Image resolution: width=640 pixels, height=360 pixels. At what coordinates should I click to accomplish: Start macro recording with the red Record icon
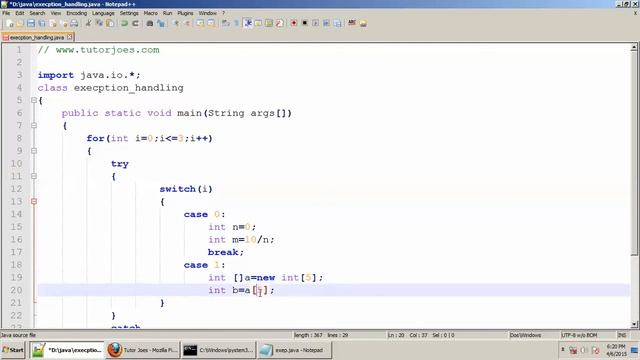coord(293,23)
